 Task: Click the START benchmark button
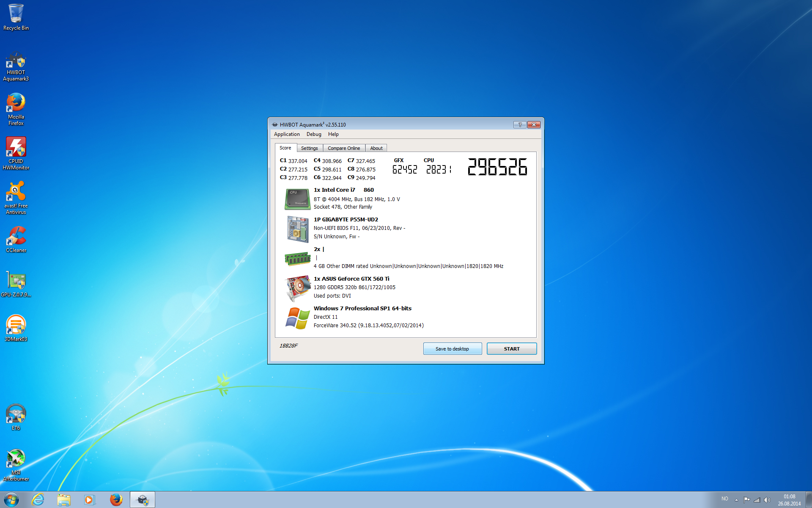click(512, 349)
